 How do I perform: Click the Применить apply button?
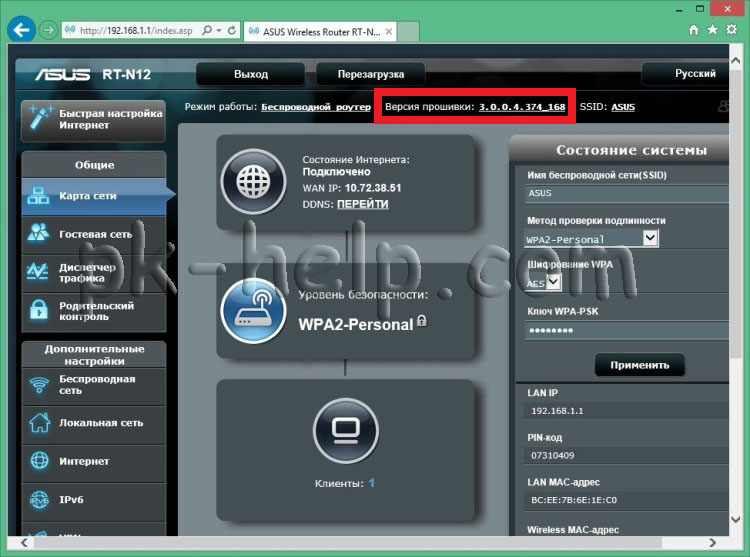tap(640, 365)
